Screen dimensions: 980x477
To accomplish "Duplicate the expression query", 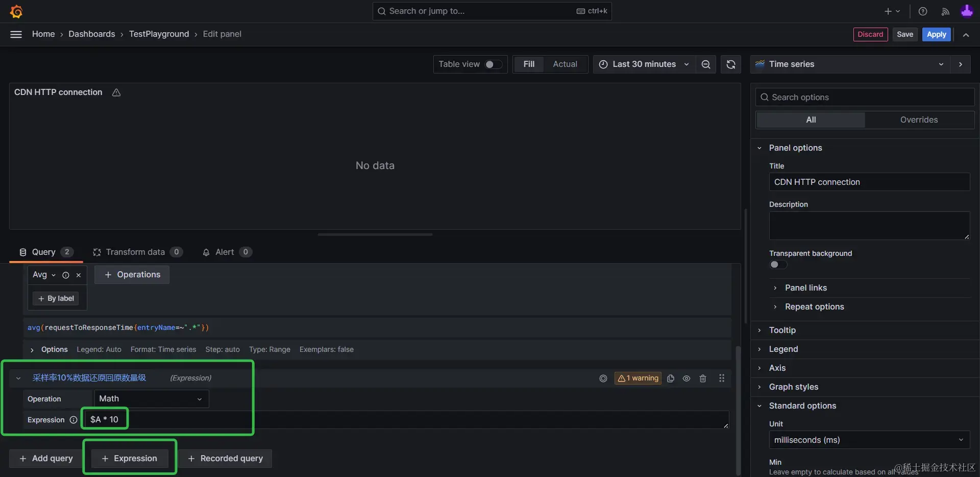I will pos(671,378).
